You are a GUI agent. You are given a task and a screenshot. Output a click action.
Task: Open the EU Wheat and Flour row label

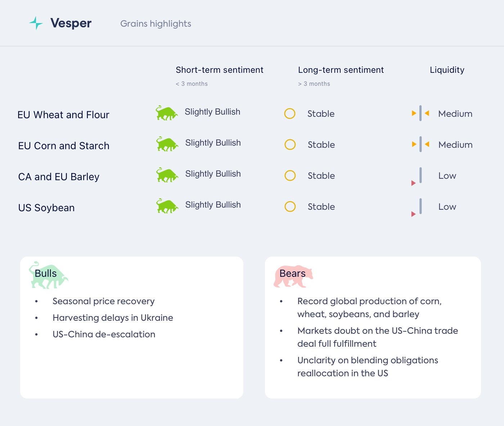pos(63,115)
